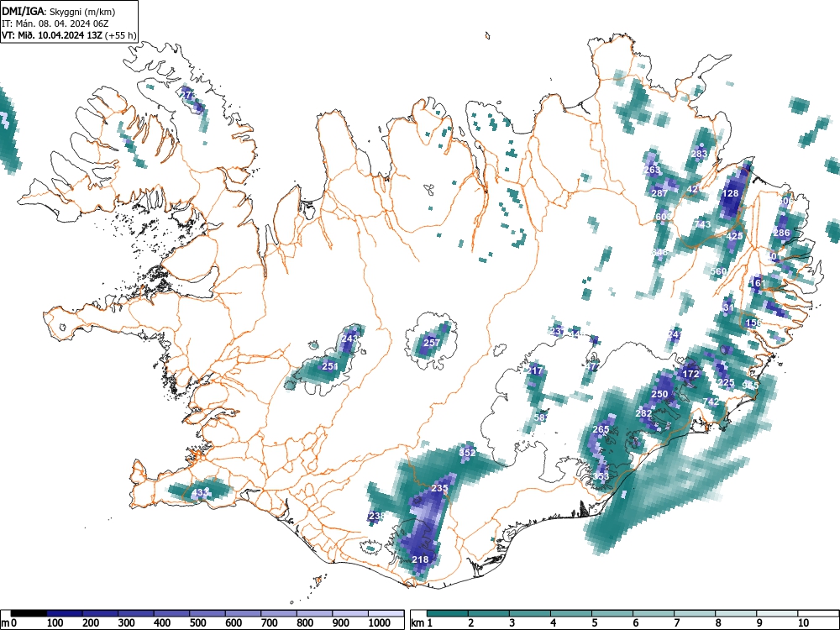Click the 352 visibility value

click(x=467, y=453)
